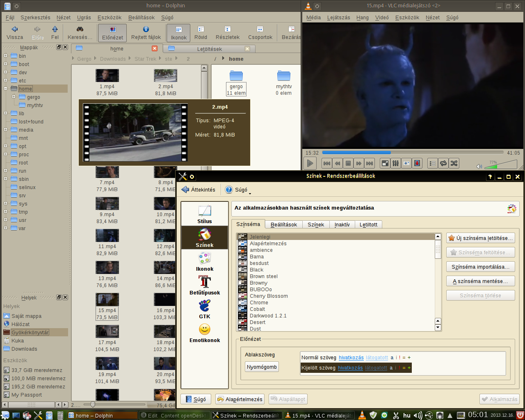This screenshot has height=420, width=525.
Task: Toggle VLC shuffle mode
Action: pyautogui.click(x=454, y=163)
